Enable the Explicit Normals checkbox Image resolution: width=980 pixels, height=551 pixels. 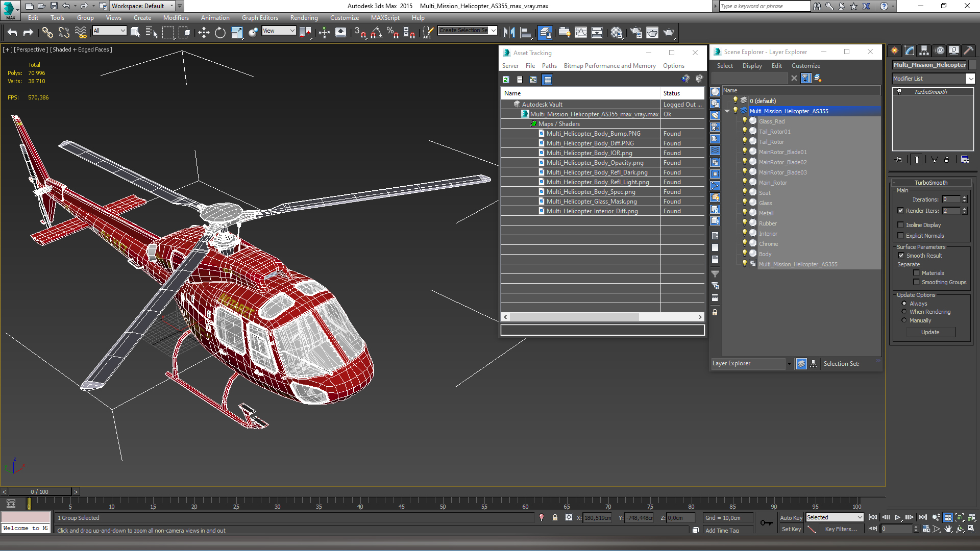(x=900, y=236)
